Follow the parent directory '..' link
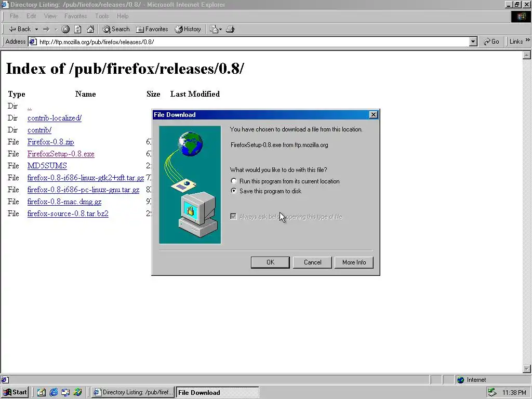The image size is (532, 399). click(30, 107)
